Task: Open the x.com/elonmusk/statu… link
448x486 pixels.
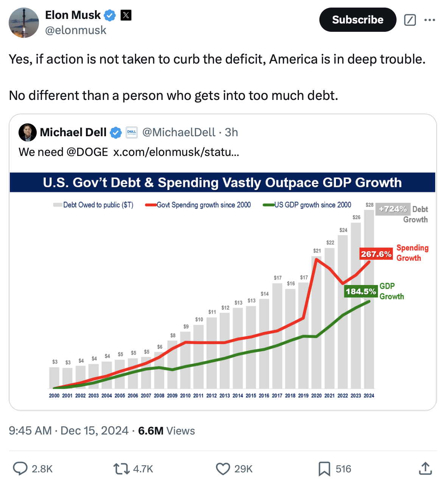Action: [176, 152]
